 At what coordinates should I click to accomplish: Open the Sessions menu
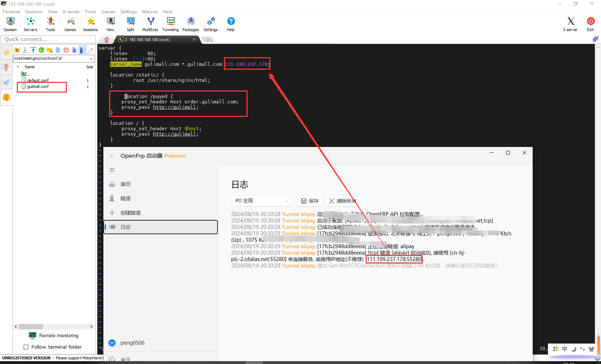click(x=34, y=12)
